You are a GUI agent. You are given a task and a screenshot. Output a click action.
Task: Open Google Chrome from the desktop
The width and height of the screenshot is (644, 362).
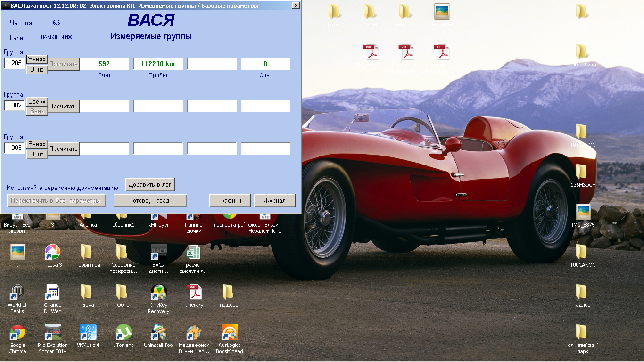click(17, 333)
